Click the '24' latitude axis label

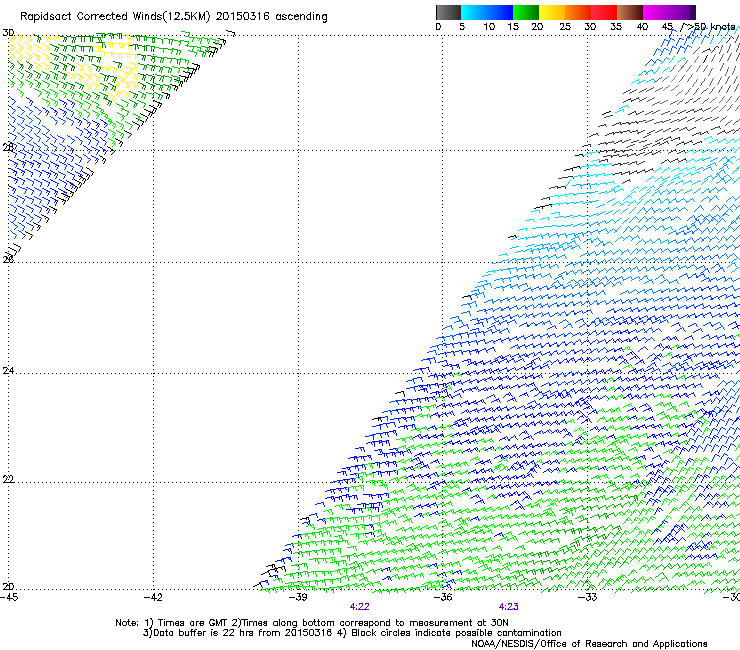click(8, 371)
